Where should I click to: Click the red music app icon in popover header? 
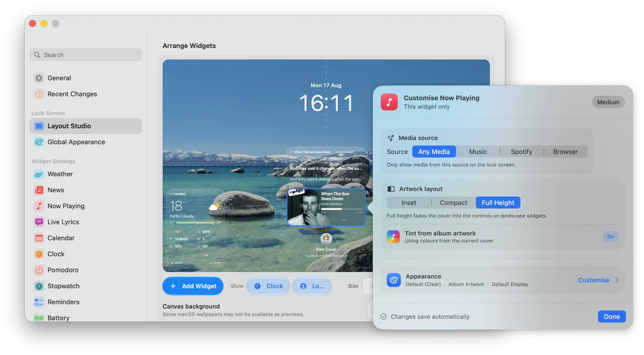pyautogui.click(x=389, y=102)
